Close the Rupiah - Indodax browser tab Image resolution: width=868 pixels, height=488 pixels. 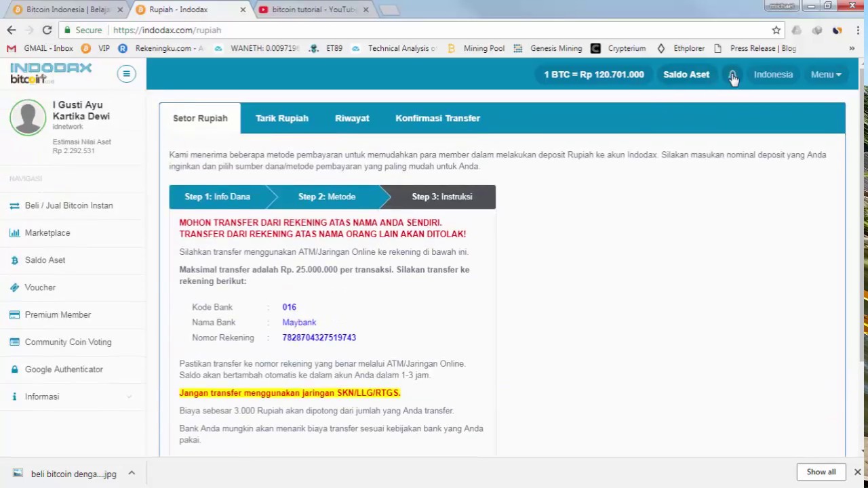[242, 9]
